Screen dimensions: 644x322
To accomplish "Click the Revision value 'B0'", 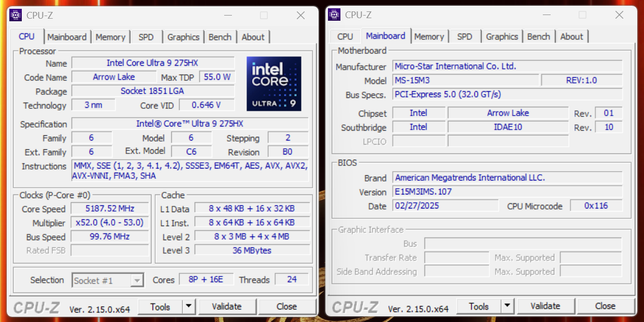I will tap(288, 151).
